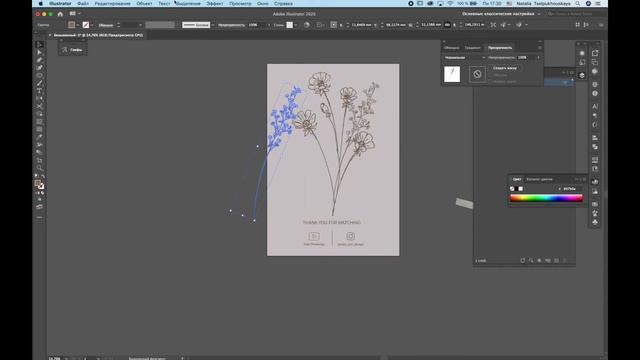Open the workspace switcher dropdown
Viewport: 640px width, 360px height.
[x=501, y=14]
